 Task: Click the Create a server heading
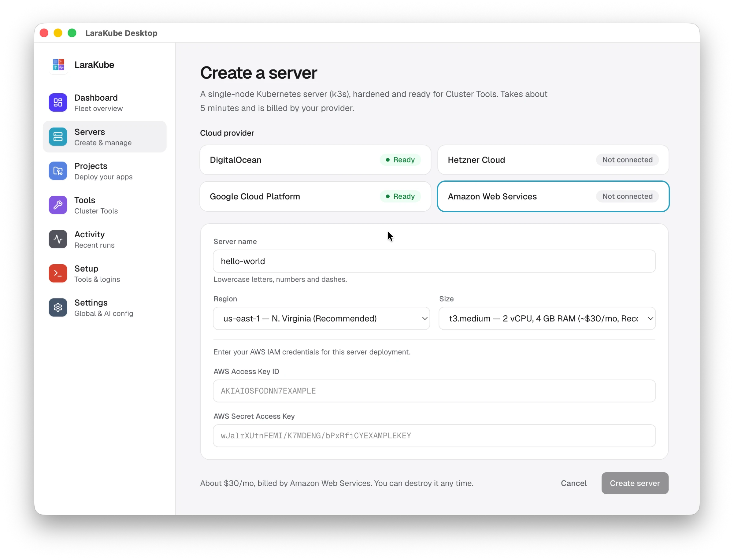pos(259,73)
